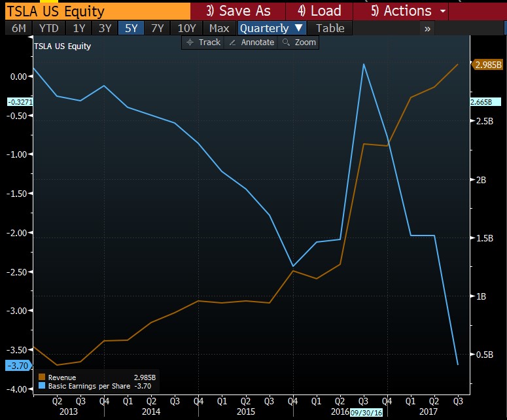Activate the Annotate pencil tool
Screen dimensions: 507x420
coord(251,43)
